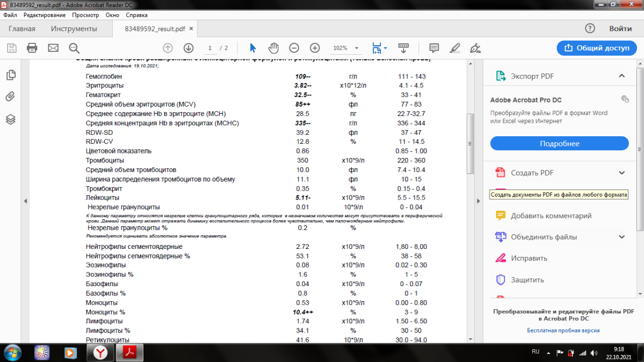The width and height of the screenshot is (644, 362).
Task: Click the Adobe Acrobat taskbar icon
Action: (x=129, y=352)
